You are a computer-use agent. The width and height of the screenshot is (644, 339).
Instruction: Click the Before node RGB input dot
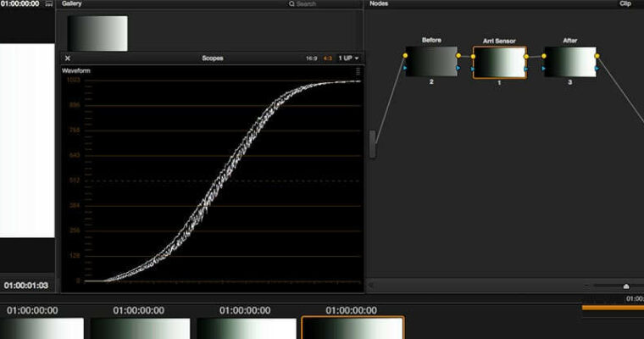coord(405,55)
